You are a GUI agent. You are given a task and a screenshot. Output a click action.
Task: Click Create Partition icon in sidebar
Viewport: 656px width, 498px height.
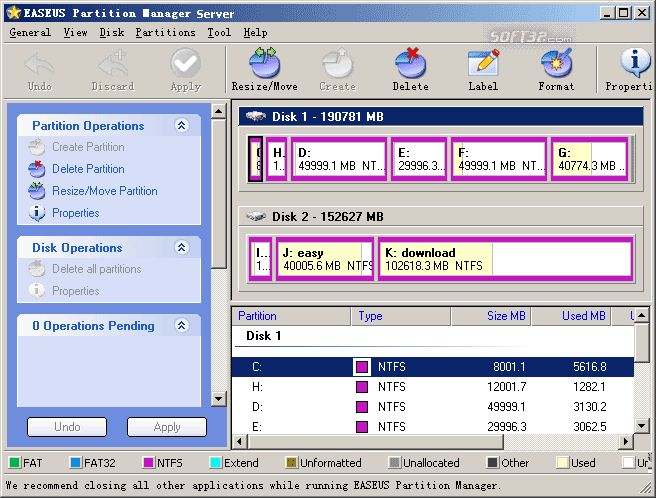[x=37, y=147]
